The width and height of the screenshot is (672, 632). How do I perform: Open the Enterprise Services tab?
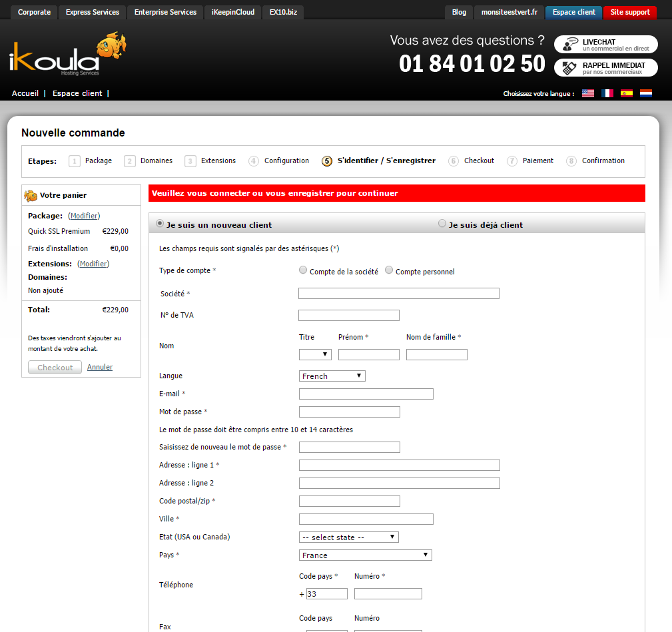point(165,12)
